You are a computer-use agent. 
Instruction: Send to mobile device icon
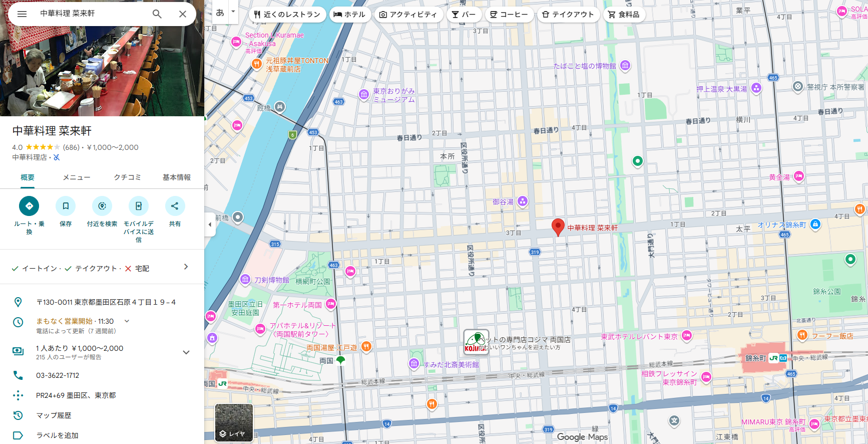click(139, 206)
